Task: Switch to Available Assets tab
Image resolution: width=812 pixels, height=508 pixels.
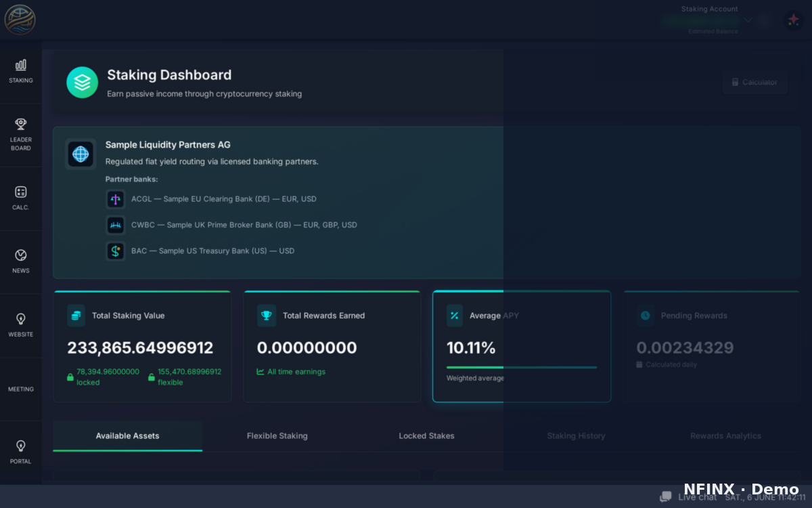Action: pyautogui.click(x=127, y=436)
